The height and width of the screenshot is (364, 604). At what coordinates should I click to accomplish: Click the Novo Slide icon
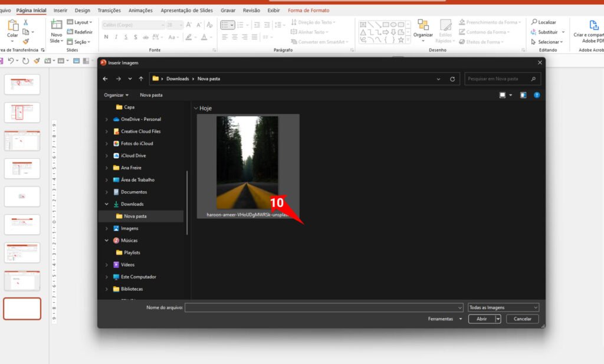(x=57, y=25)
